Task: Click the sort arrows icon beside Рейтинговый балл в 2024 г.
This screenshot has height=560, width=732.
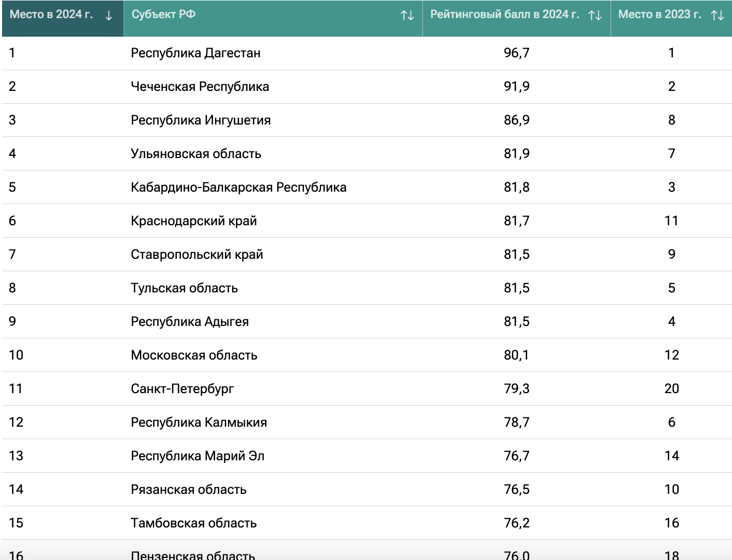Action: [595, 15]
